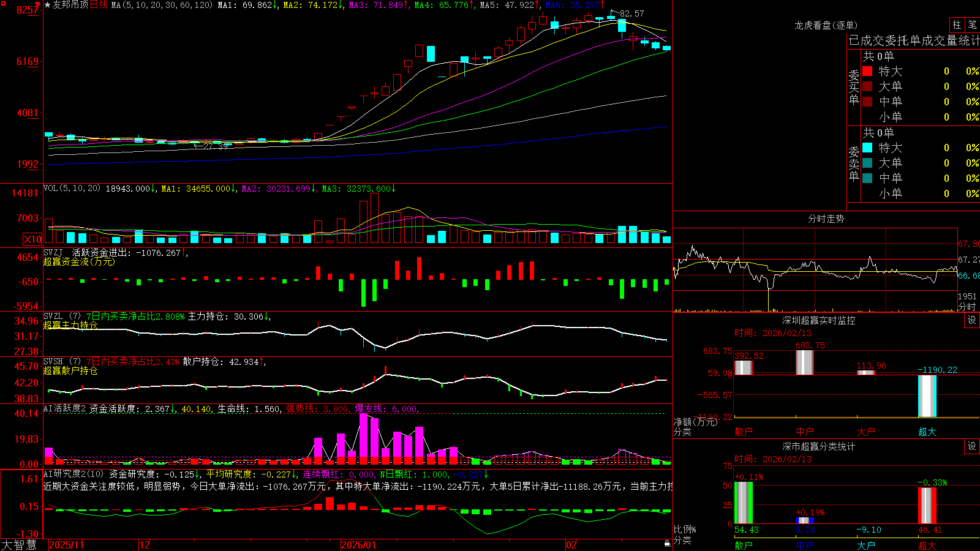The image size is (980, 551).
Task: Click the MA2: 74.172 value
Action: pyautogui.click(x=310, y=5)
